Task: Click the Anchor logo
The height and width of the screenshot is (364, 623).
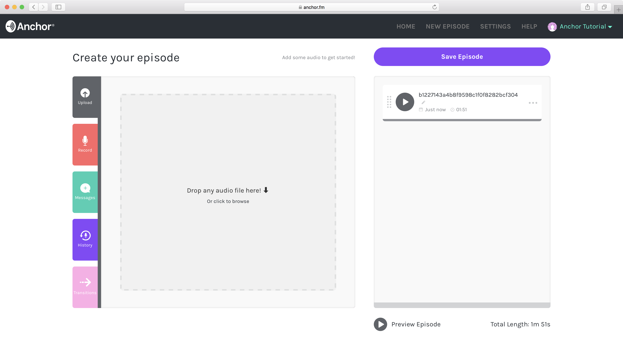Action: point(30,26)
